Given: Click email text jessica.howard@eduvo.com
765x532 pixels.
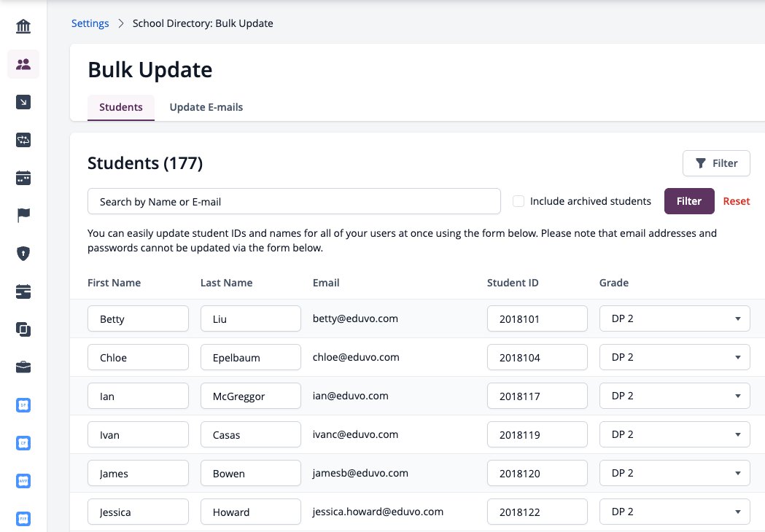Looking at the screenshot, I should point(378,512).
